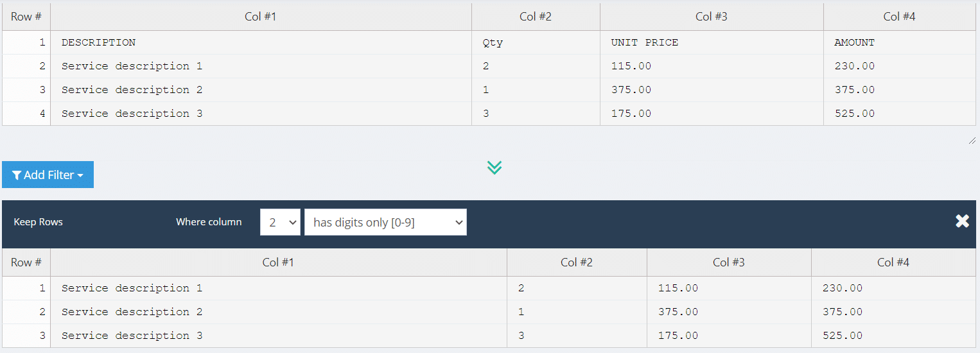Click the top table Col #4 header
The width and height of the screenshot is (980, 353).
(x=899, y=17)
